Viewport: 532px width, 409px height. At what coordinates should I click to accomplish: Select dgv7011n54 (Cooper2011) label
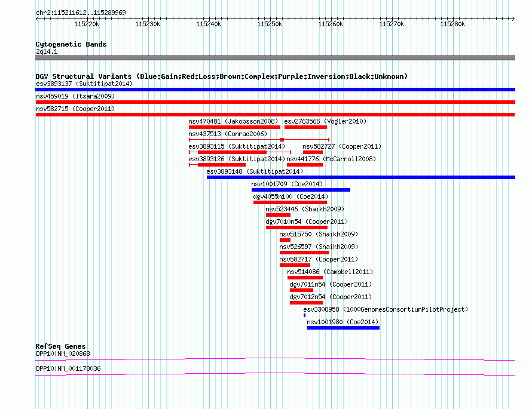pos(331,284)
